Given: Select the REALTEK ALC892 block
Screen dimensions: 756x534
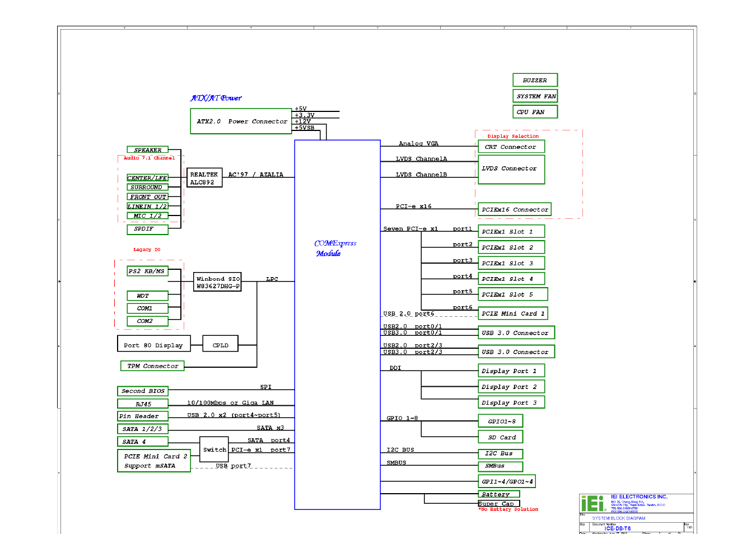Looking at the screenshot, I should pyautogui.click(x=204, y=178).
